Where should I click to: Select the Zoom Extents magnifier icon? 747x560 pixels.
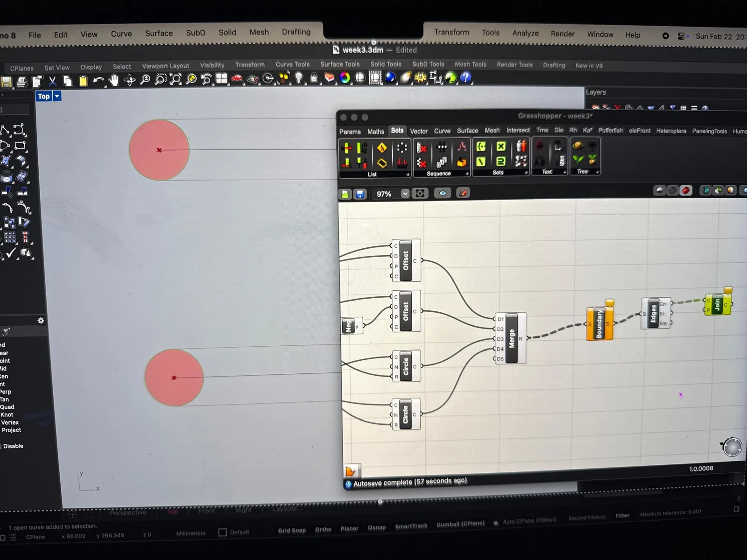tap(176, 79)
